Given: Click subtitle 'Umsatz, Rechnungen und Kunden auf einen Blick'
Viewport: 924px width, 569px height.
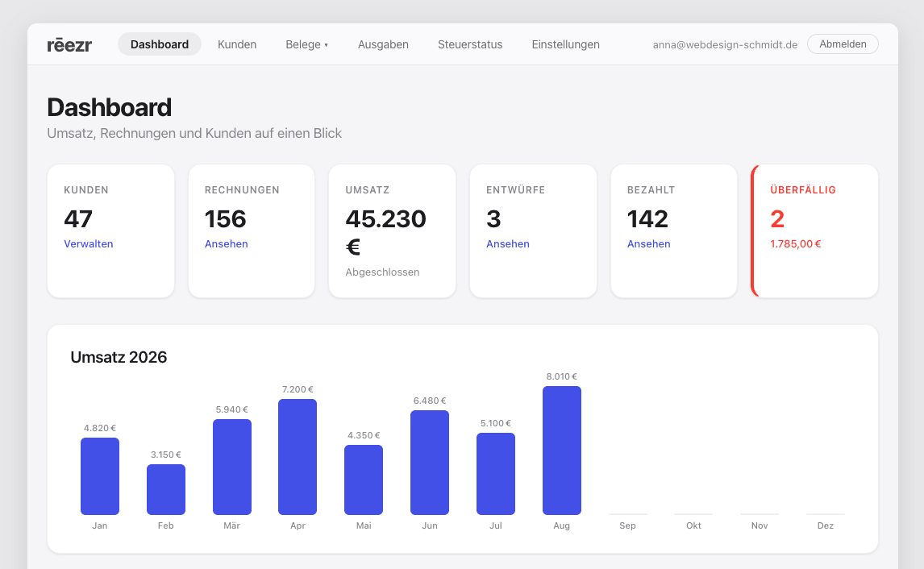Looking at the screenshot, I should (194, 133).
